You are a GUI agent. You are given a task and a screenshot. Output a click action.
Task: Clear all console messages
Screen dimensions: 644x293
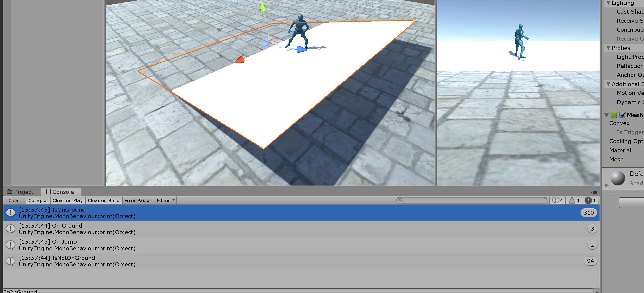[x=14, y=200]
